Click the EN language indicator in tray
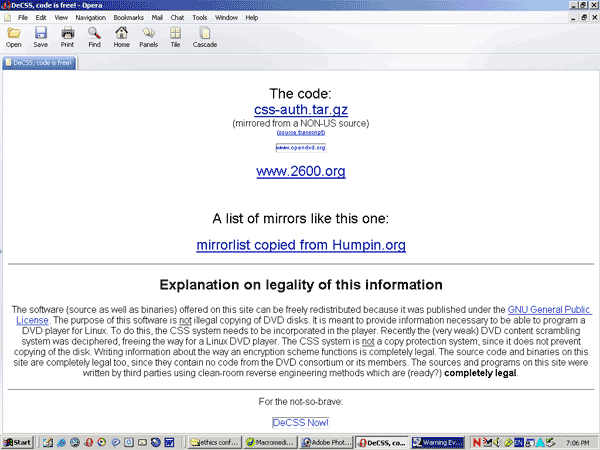The height and width of the screenshot is (450, 600). tap(518, 443)
